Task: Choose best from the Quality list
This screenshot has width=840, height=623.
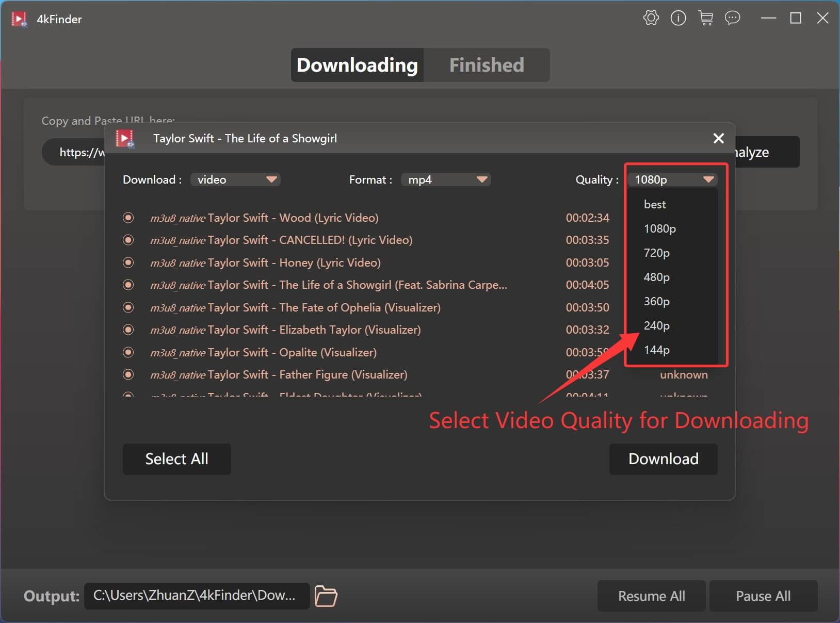Action: pyautogui.click(x=654, y=204)
